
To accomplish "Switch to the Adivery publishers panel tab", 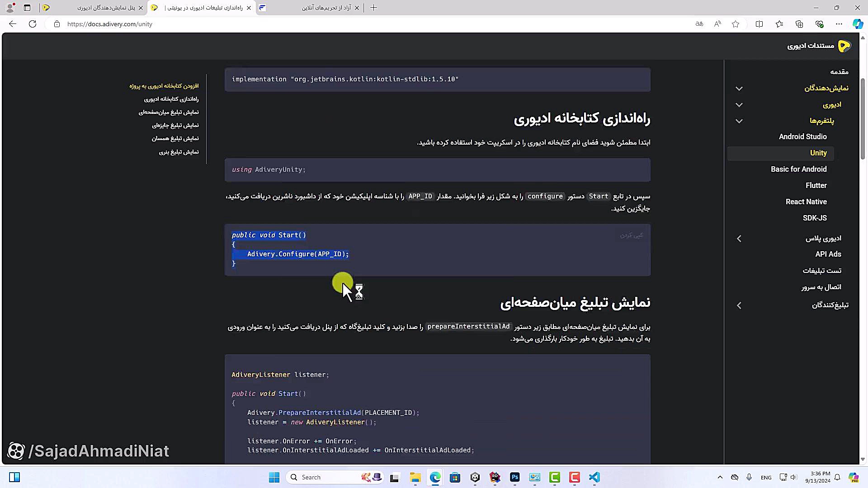I will [93, 8].
